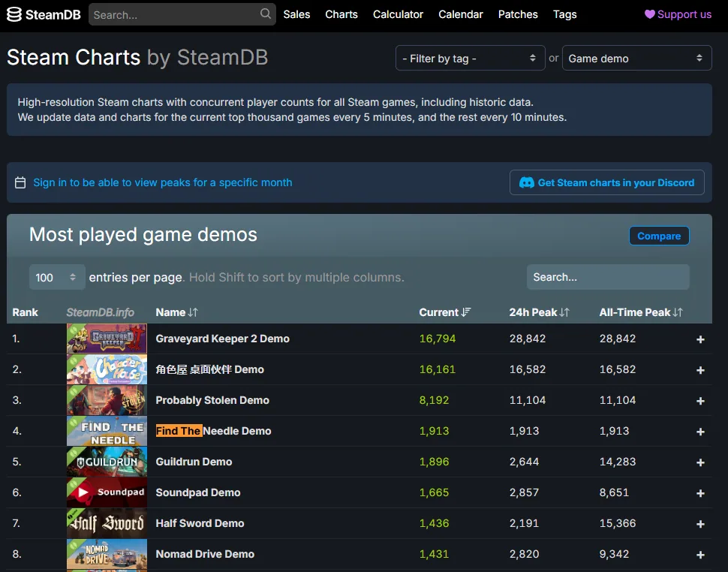The height and width of the screenshot is (572, 728).
Task: Click Sign in to view peaks link
Action: click(x=163, y=182)
